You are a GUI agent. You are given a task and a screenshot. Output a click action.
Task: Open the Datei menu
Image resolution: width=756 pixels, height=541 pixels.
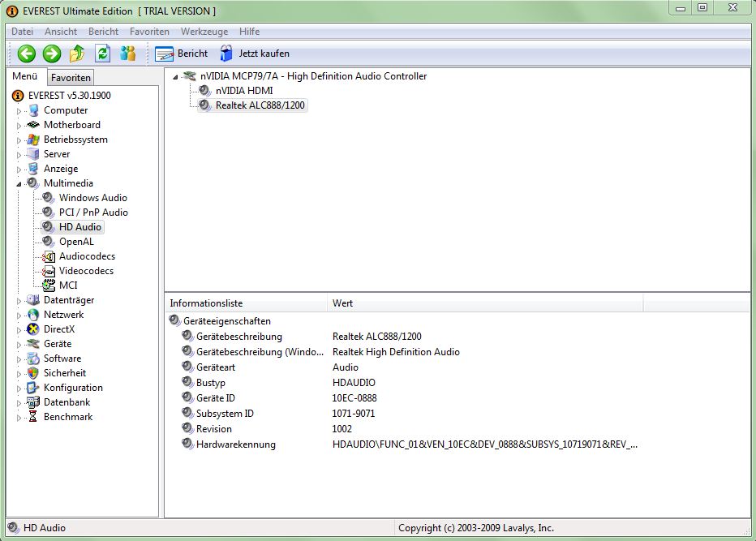[x=22, y=32]
